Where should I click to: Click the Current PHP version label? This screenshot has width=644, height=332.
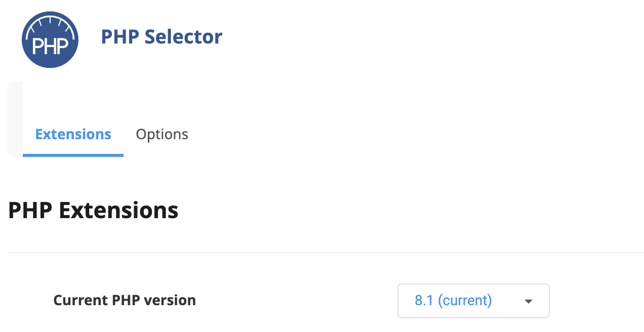tap(125, 300)
